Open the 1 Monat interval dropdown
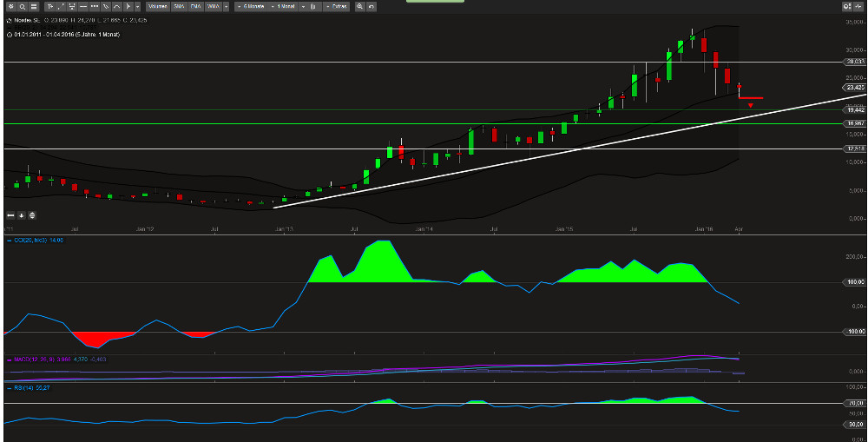The image size is (868, 442). pos(285,7)
